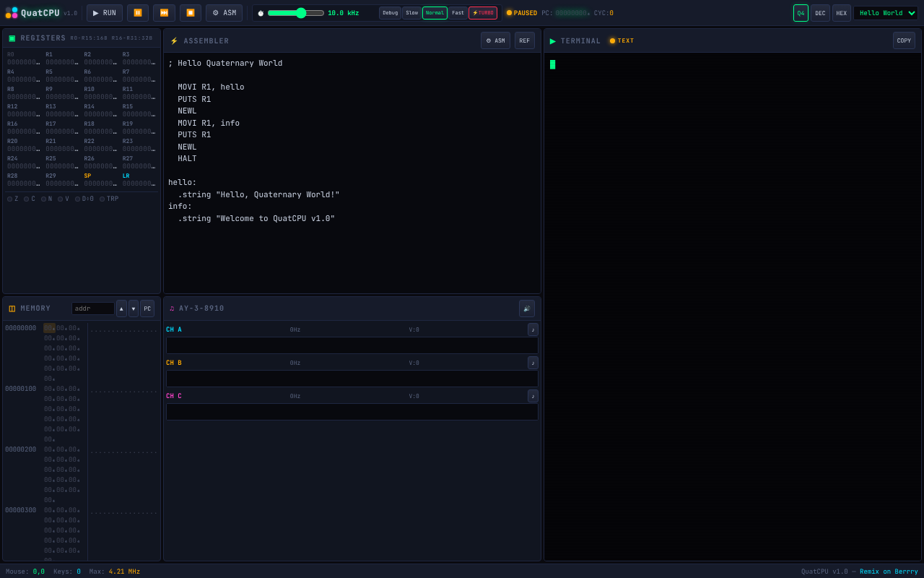Click the C flag indicator
The height and width of the screenshot is (578, 924).
tap(30, 199)
